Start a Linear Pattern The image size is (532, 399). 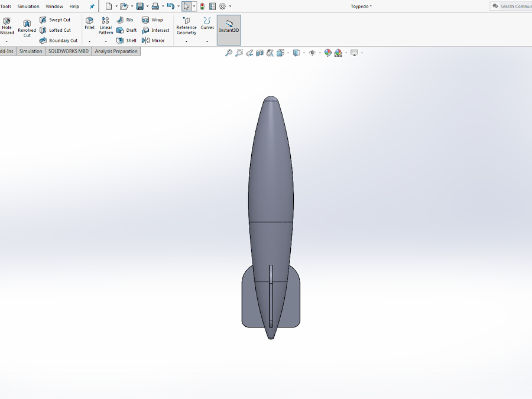[x=106, y=26]
